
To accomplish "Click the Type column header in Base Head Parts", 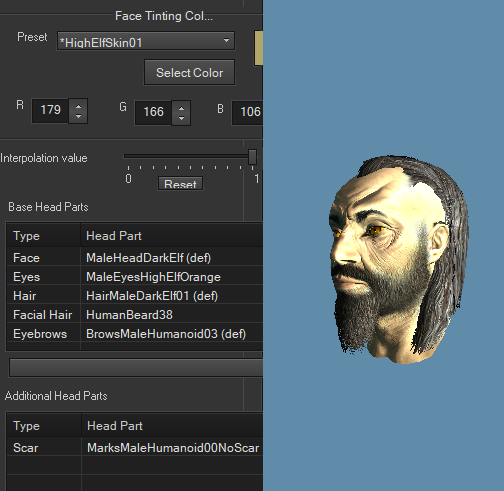I will coord(43,236).
